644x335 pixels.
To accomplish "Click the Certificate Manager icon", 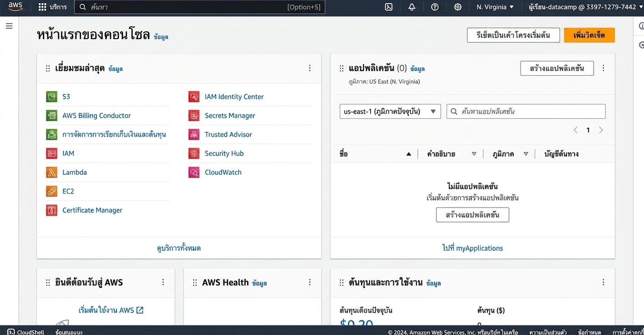I will tap(51, 210).
